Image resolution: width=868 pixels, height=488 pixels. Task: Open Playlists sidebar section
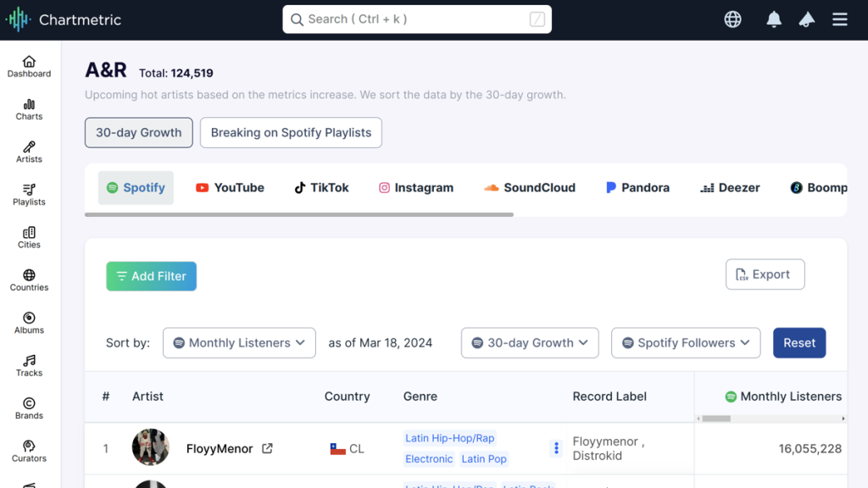(29, 195)
